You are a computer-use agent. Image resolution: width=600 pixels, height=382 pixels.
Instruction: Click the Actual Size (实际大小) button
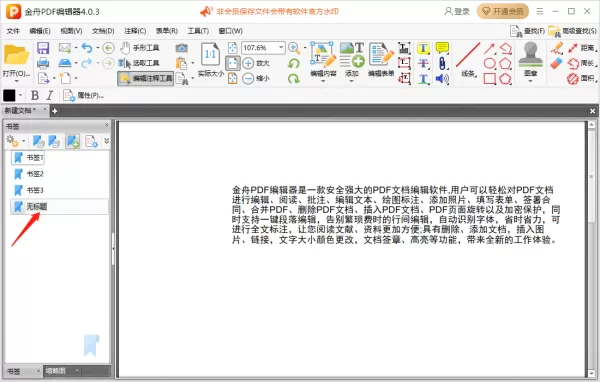[x=210, y=60]
